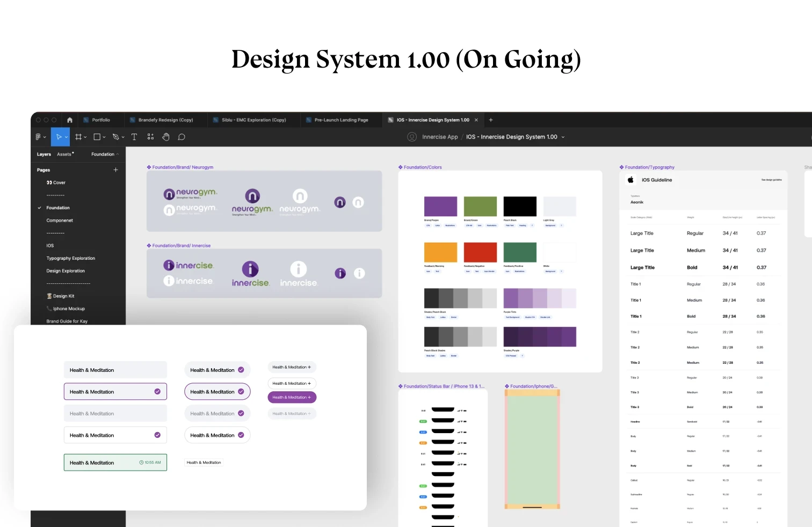Select the Brand/Green color swatch
Viewport: 812px width, 527px height.
click(480, 207)
